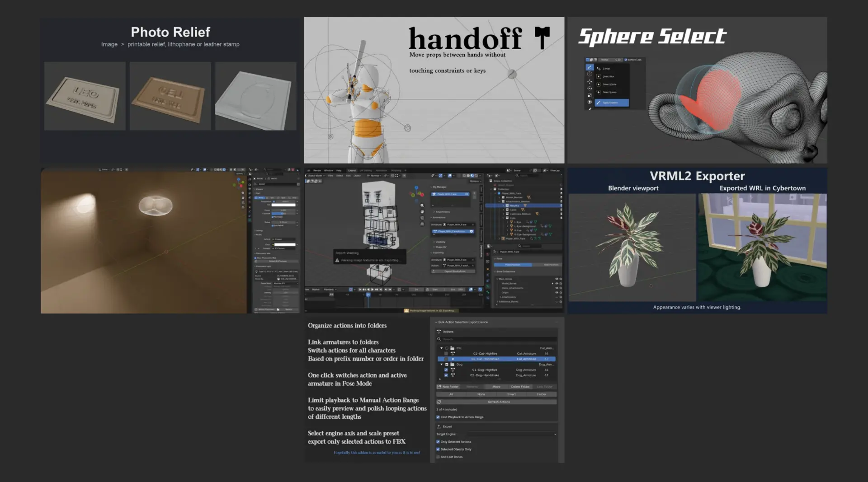
Task: Click the Transform tool in Sphere Select toolbar
Action: click(590, 102)
